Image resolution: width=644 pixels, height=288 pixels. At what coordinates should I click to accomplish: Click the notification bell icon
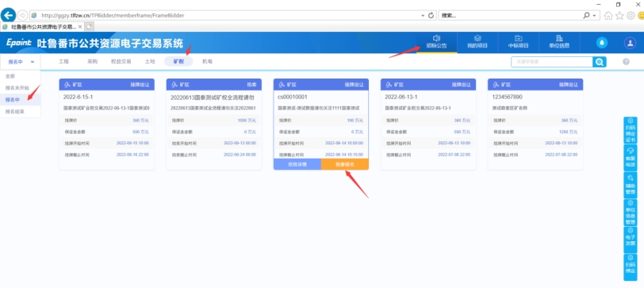(x=602, y=42)
